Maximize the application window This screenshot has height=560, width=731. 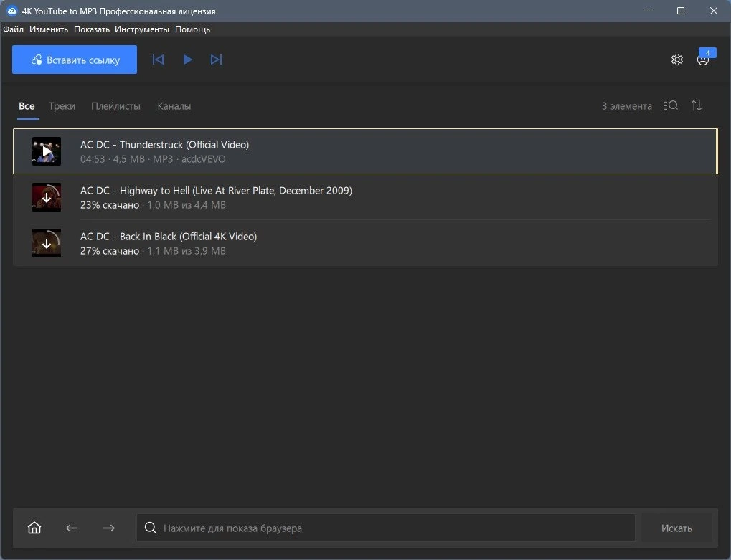681,11
